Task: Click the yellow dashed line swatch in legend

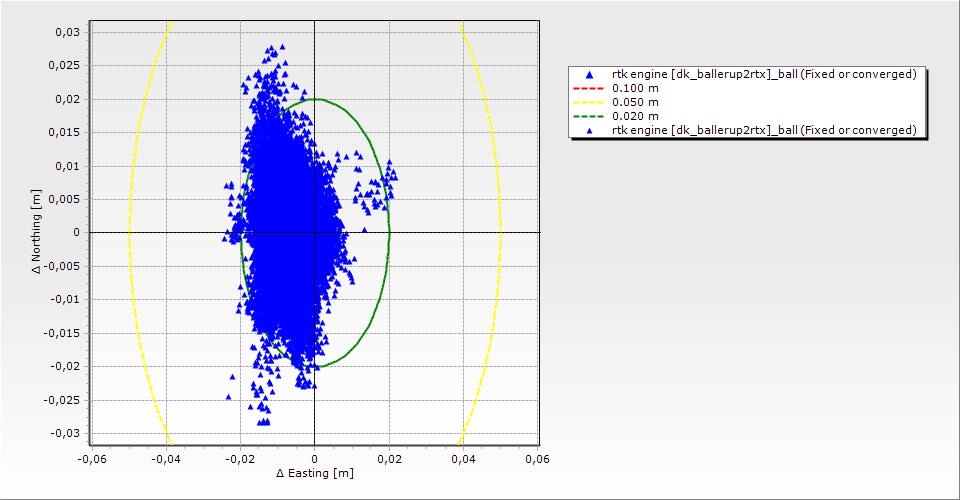Action: 589,102
